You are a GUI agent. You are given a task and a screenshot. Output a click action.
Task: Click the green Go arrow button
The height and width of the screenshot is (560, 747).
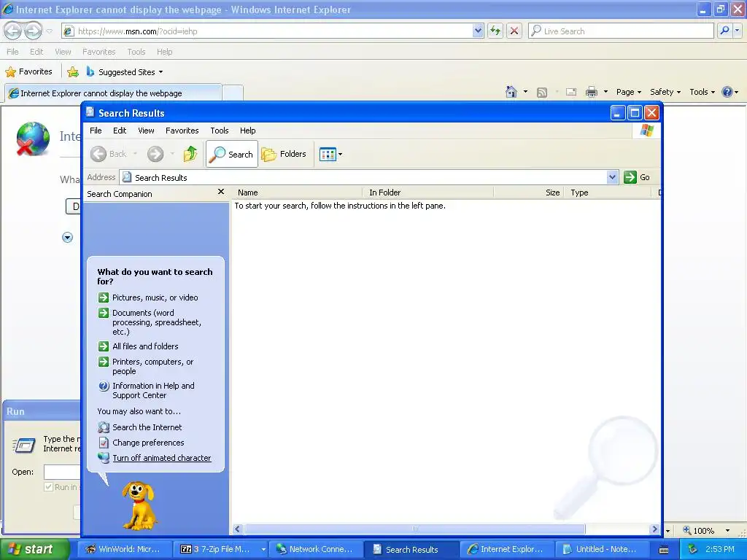630,177
